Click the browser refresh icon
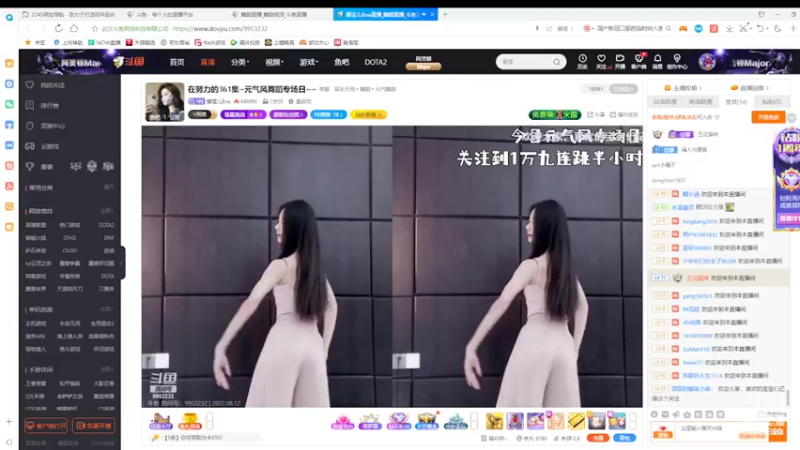Viewport: 800px width, 450px height. point(59,29)
